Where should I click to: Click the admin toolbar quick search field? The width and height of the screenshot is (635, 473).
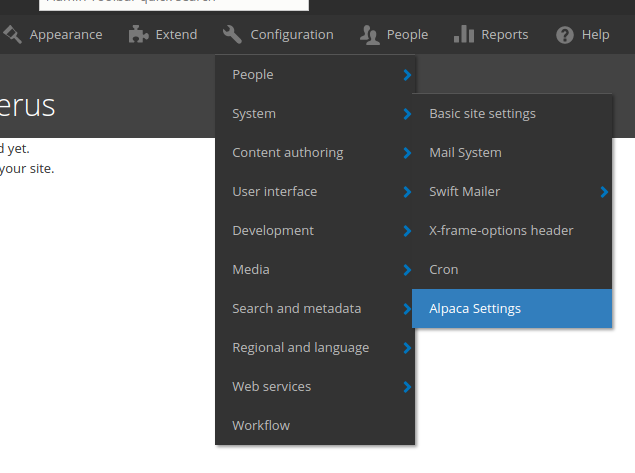(172, 4)
